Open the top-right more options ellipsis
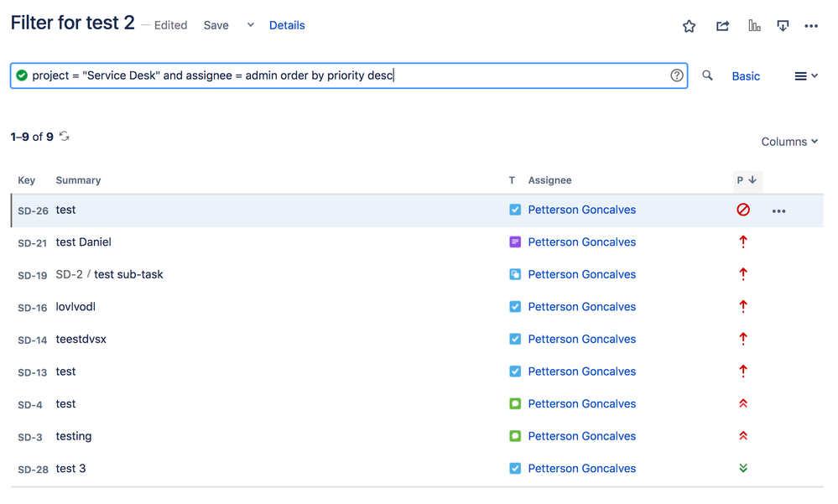Image resolution: width=838 pixels, height=504 pixels. [811, 26]
